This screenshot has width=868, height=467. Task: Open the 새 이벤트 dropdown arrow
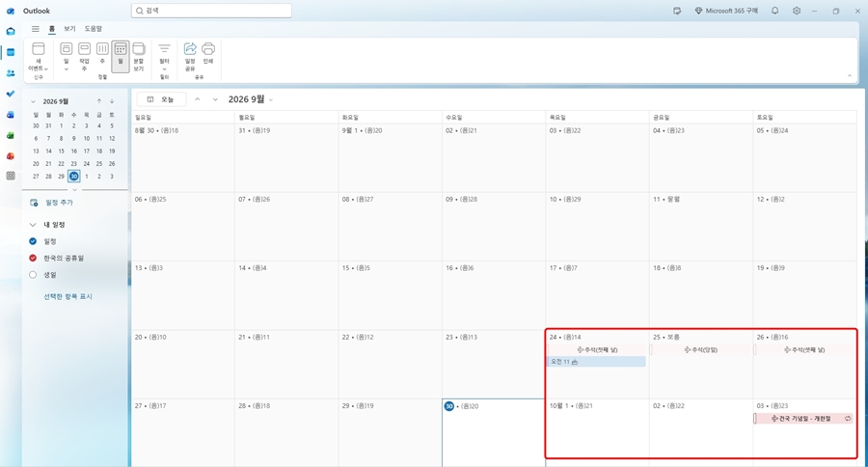point(46,69)
